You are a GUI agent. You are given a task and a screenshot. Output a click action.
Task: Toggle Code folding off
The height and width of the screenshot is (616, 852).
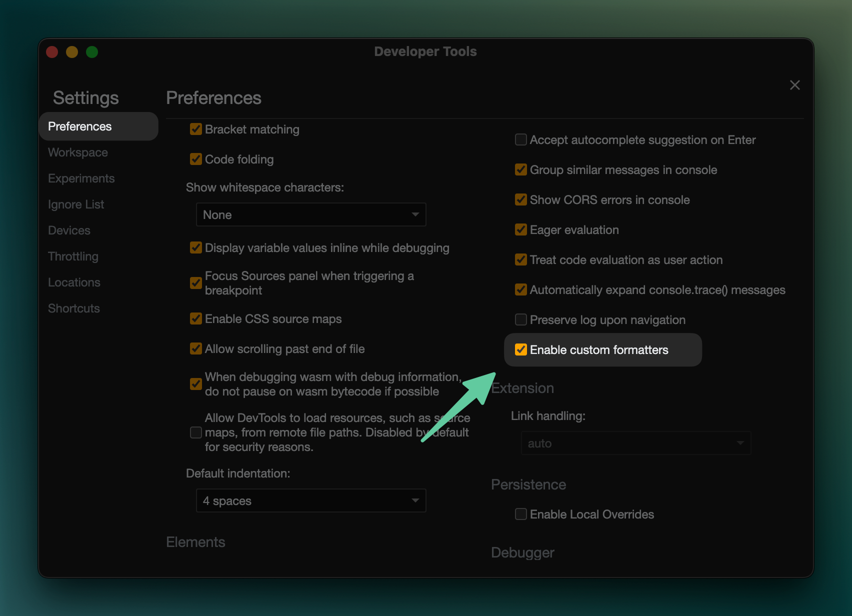click(x=195, y=159)
